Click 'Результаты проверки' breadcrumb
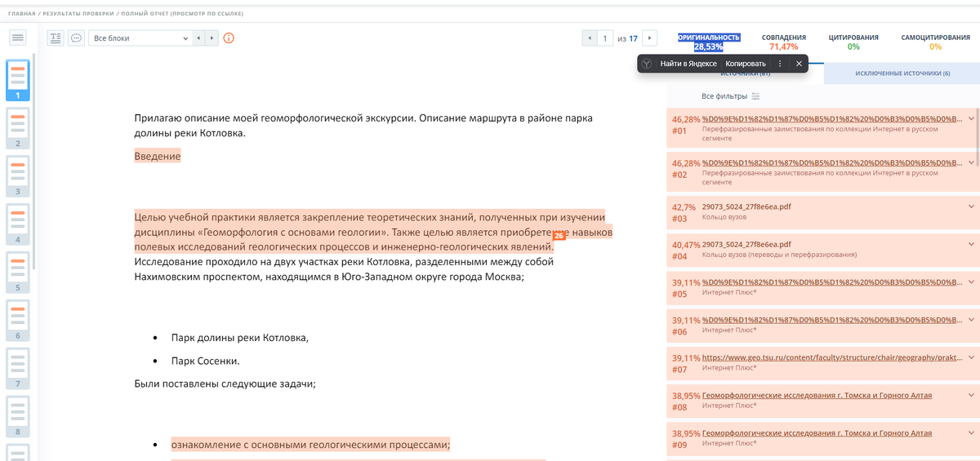980x461 pixels. click(x=78, y=14)
